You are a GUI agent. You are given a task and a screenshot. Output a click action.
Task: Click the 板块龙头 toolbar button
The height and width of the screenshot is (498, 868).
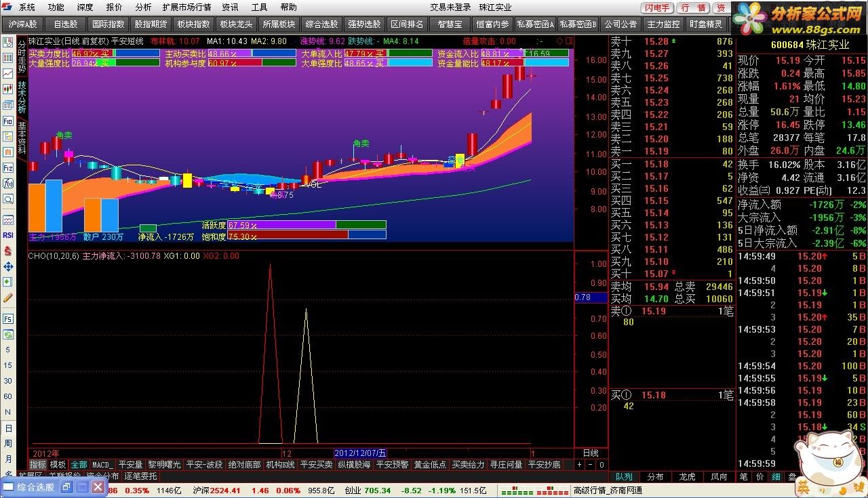[x=236, y=24]
